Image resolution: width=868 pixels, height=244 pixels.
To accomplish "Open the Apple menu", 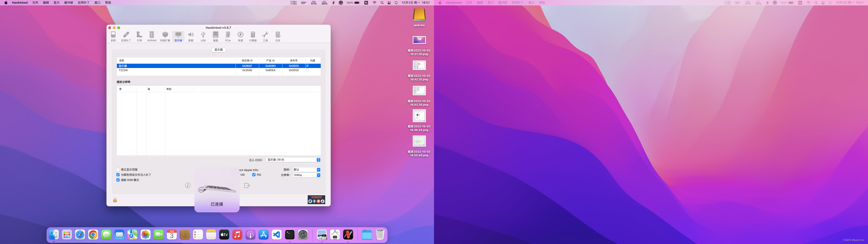I will pos(6,3).
